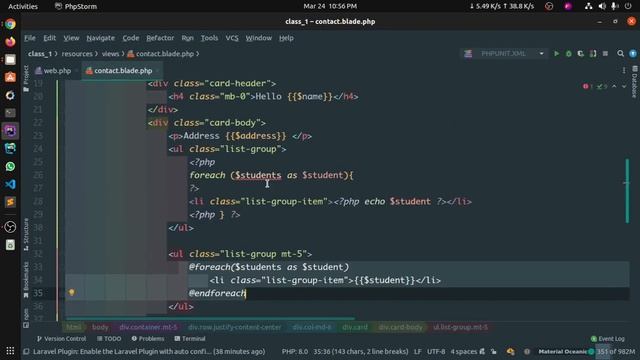640x360 pixels.
Task: Toggle the Structure tool window
Action: pyautogui.click(x=26, y=234)
